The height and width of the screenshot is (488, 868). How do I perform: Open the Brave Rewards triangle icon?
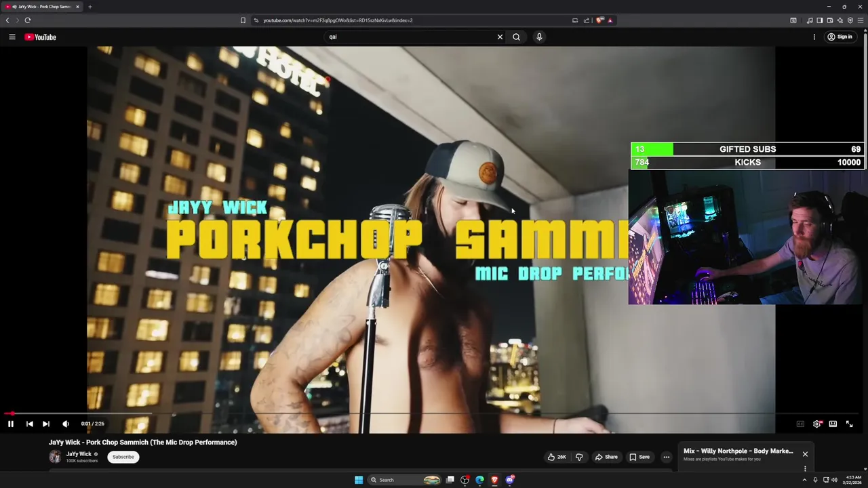[x=610, y=20]
